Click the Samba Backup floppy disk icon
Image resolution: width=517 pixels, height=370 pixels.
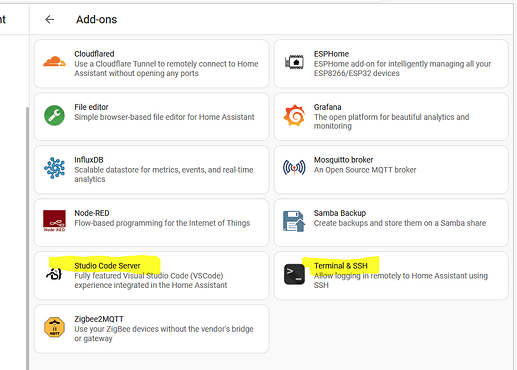pyautogui.click(x=294, y=221)
